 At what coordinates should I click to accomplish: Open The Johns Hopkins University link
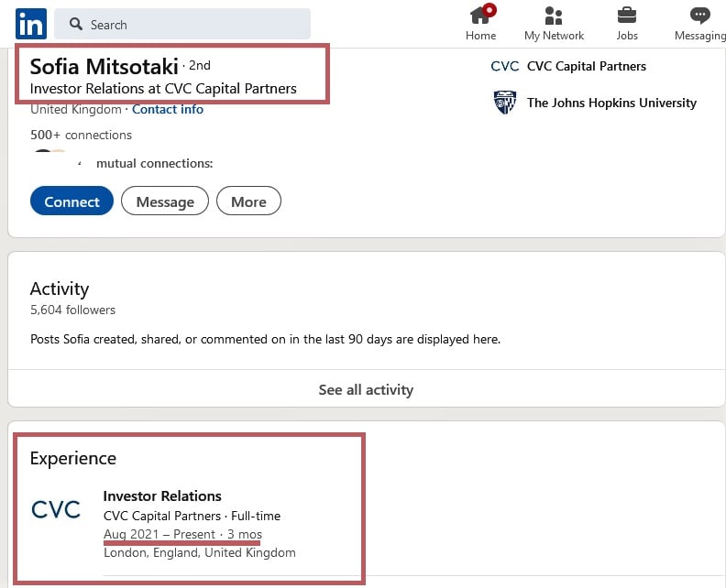pyautogui.click(x=611, y=103)
